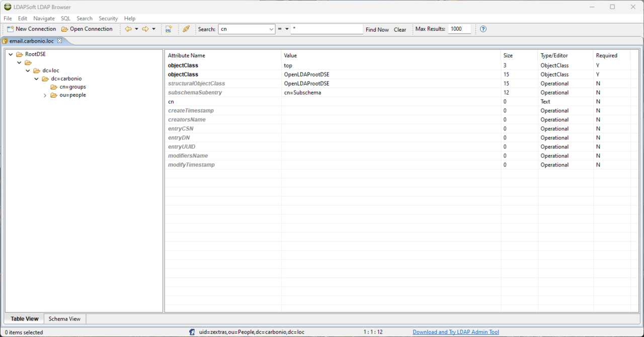Open the search attribute cn dropdown
This screenshot has height=337, width=644.
point(271,29)
